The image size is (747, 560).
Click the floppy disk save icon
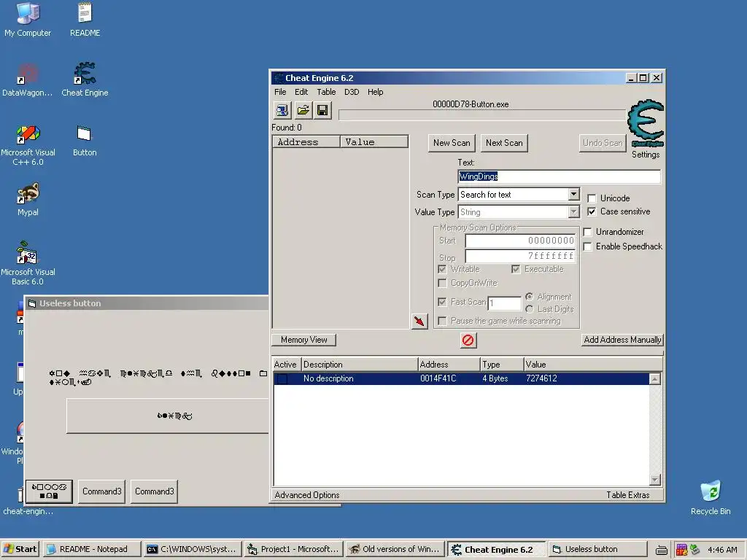[x=322, y=111]
